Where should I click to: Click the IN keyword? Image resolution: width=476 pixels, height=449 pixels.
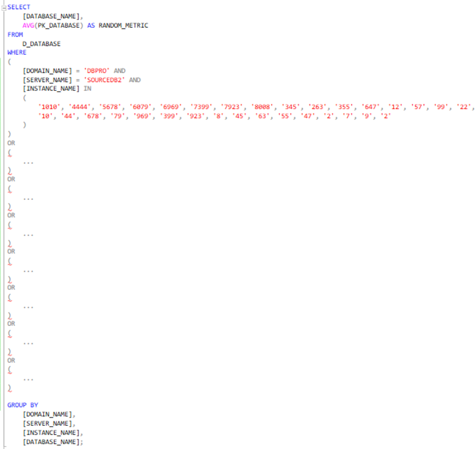tap(88, 89)
